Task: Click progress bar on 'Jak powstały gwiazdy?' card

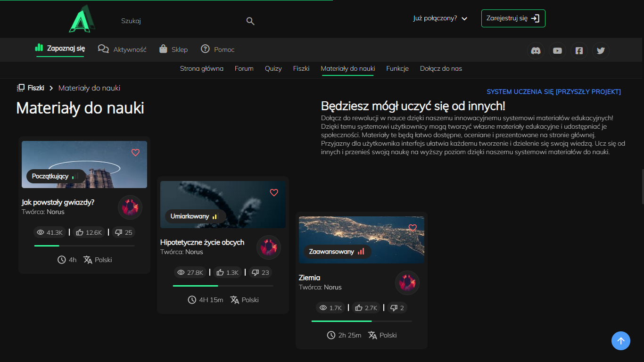Action: pos(84,246)
